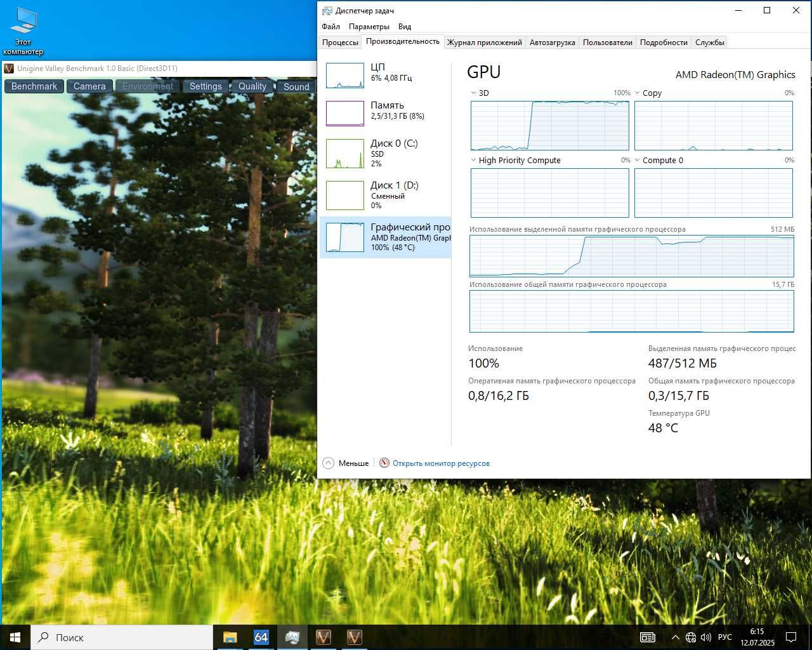Screen dimensions: 812x650
Task: Select the Графический процессор item
Action: pyautogui.click(x=385, y=237)
